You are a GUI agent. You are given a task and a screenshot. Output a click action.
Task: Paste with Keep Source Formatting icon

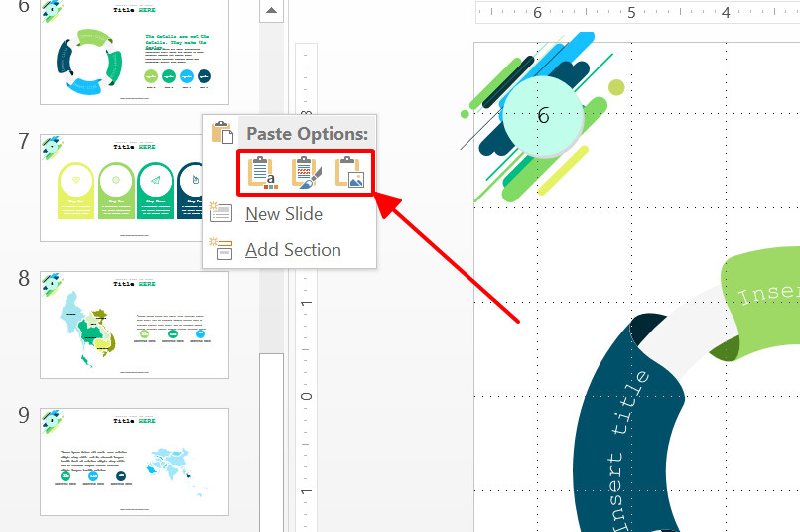[306, 173]
